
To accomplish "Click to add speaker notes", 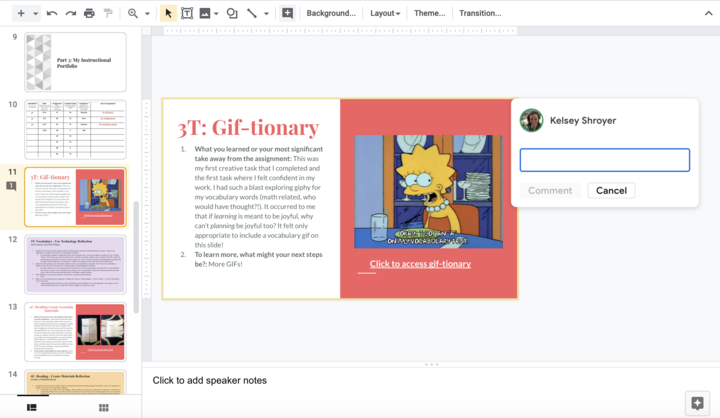I will coord(209,380).
